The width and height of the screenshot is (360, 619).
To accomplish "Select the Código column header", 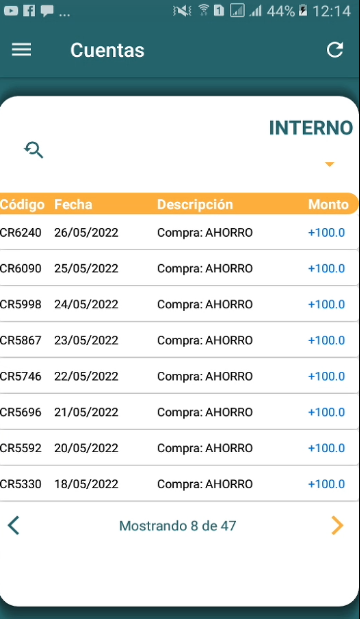I will pyautogui.click(x=22, y=204).
